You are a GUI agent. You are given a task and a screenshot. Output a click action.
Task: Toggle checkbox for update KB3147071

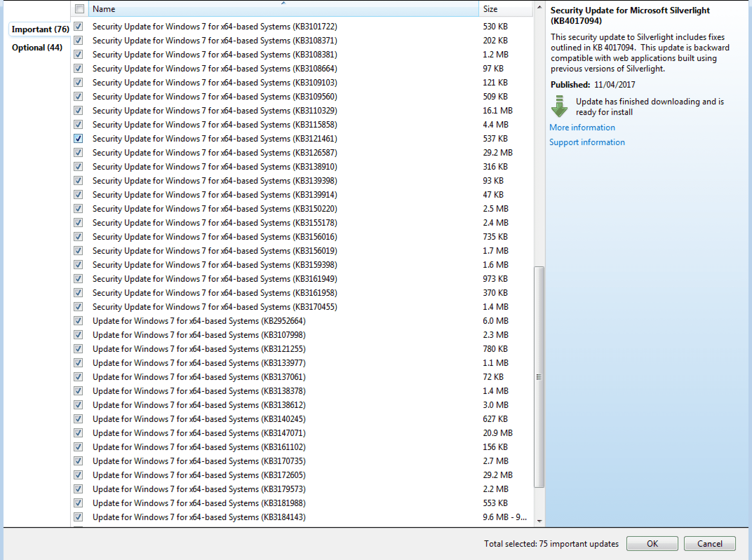pos(78,433)
